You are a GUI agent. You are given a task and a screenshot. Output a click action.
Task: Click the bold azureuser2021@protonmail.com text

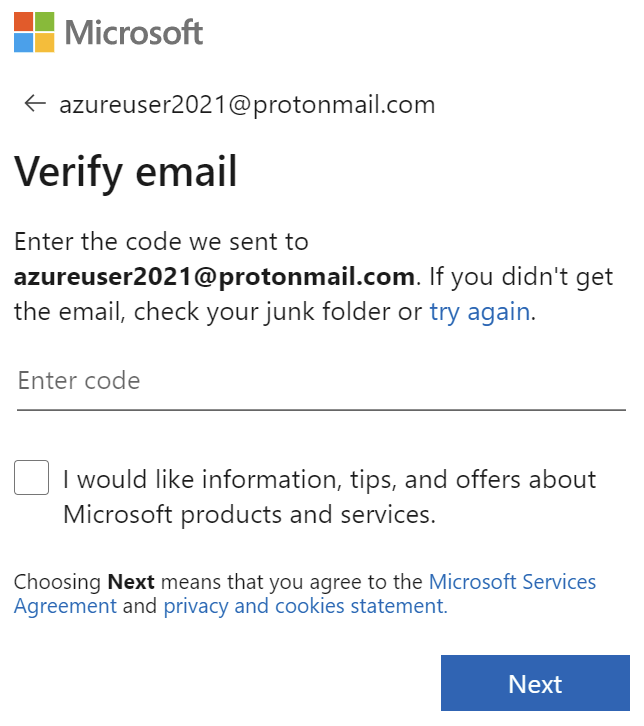(214, 277)
